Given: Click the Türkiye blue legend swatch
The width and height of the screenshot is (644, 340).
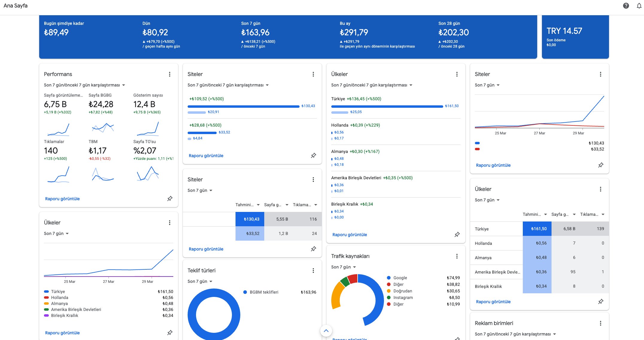Looking at the screenshot, I should [46, 292].
